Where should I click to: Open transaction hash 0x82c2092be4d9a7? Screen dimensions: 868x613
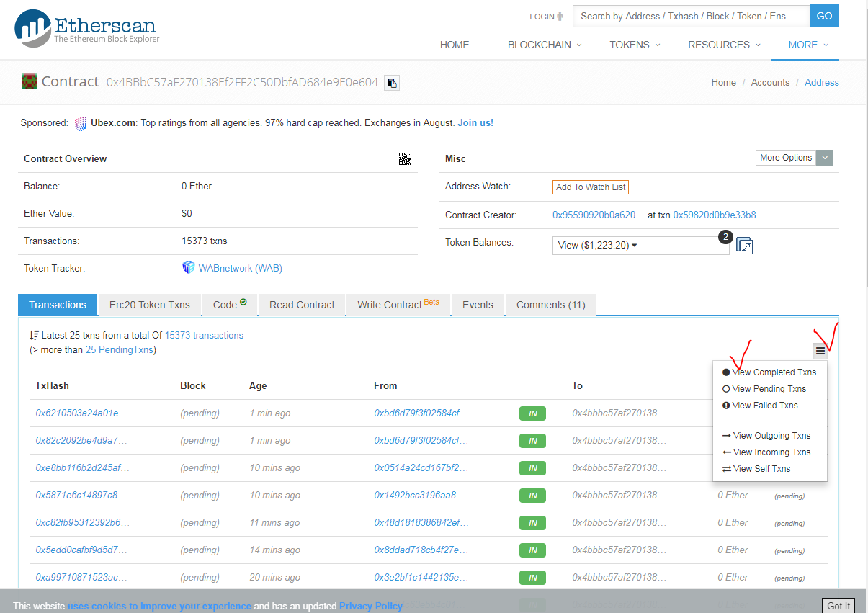tap(81, 440)
